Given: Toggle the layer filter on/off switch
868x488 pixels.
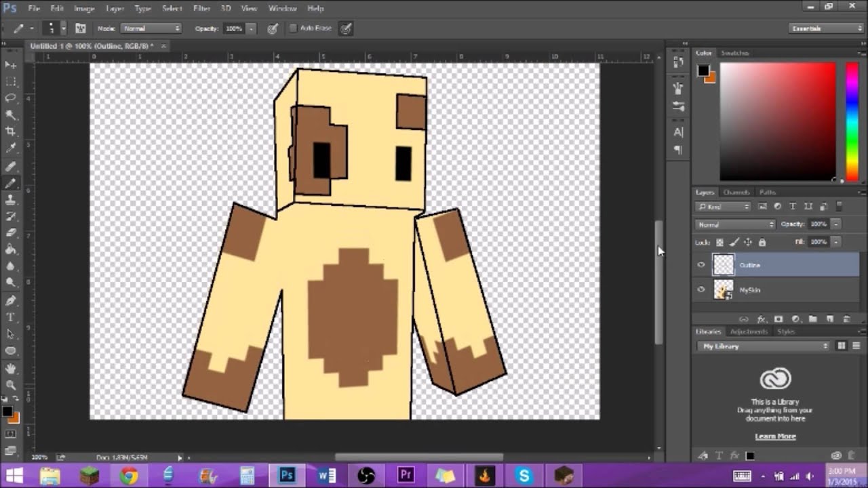Looking at the screenshot, I should pyautogui.click(x=840, y=207).
